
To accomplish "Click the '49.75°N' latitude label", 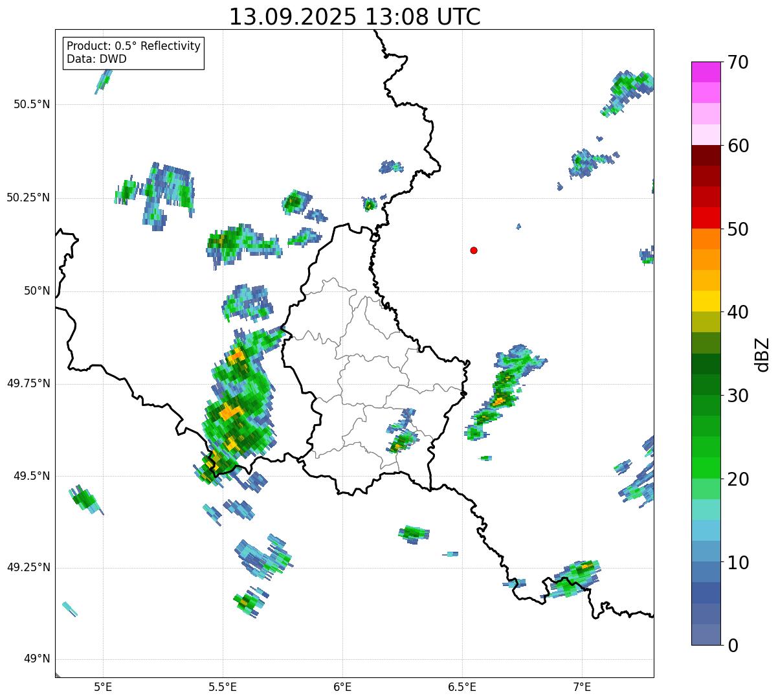I will pos(28,383).
